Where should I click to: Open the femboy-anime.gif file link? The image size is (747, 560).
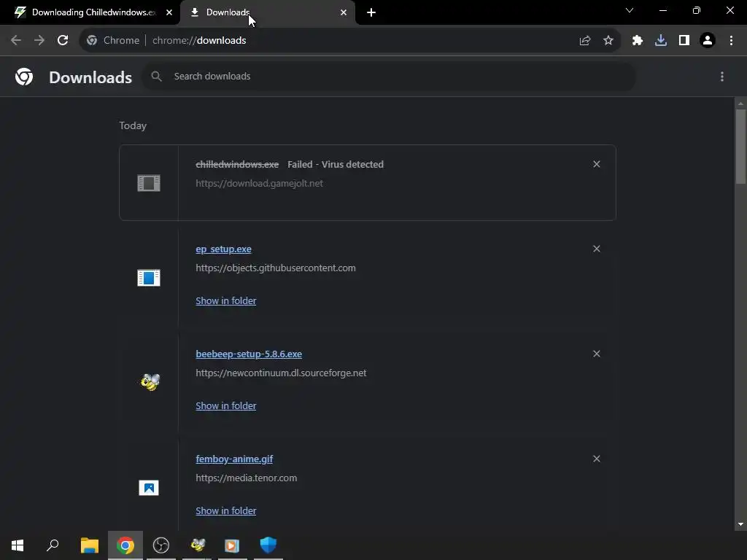pos(234,459)
